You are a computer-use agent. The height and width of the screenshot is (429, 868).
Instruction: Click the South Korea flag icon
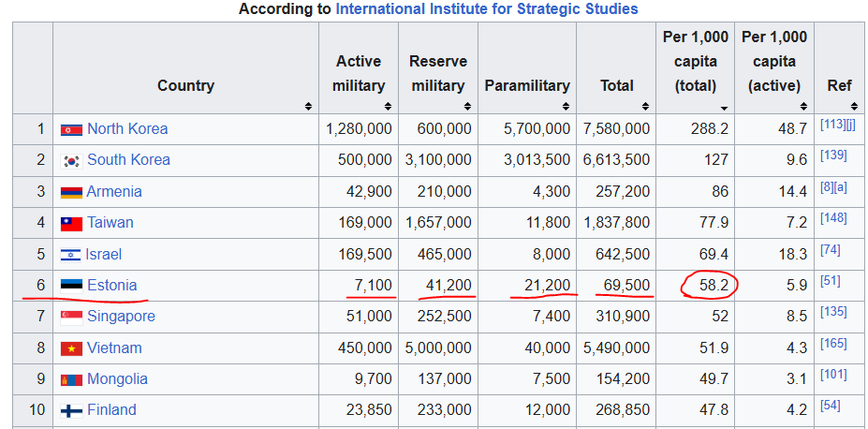71,160
